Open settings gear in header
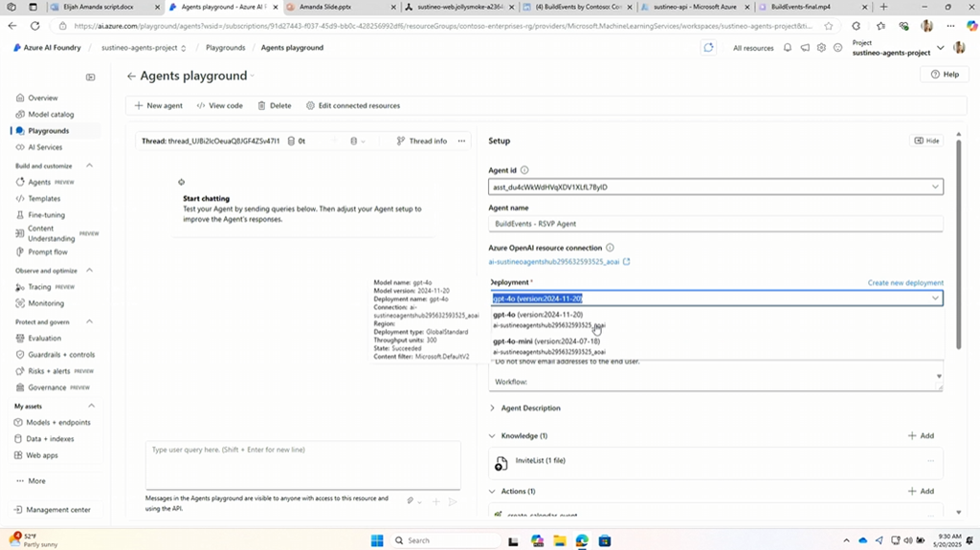 click(x=821, y=48)
